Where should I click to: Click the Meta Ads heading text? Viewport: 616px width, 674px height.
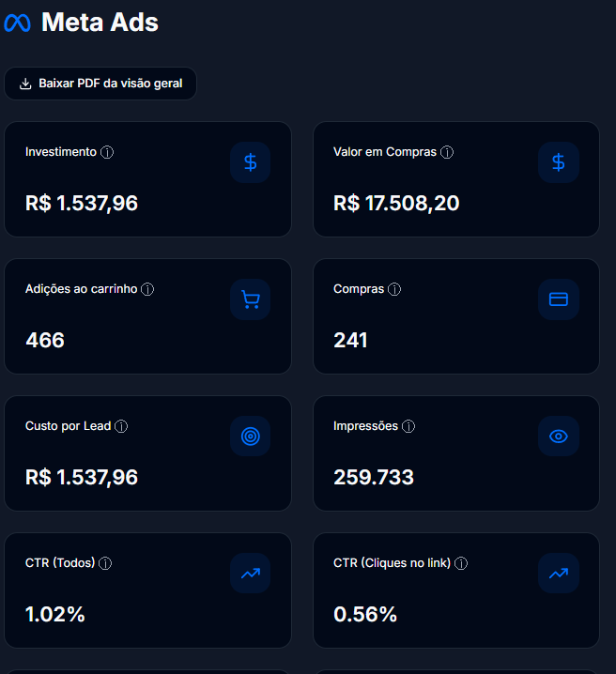(x=100, y=23)
